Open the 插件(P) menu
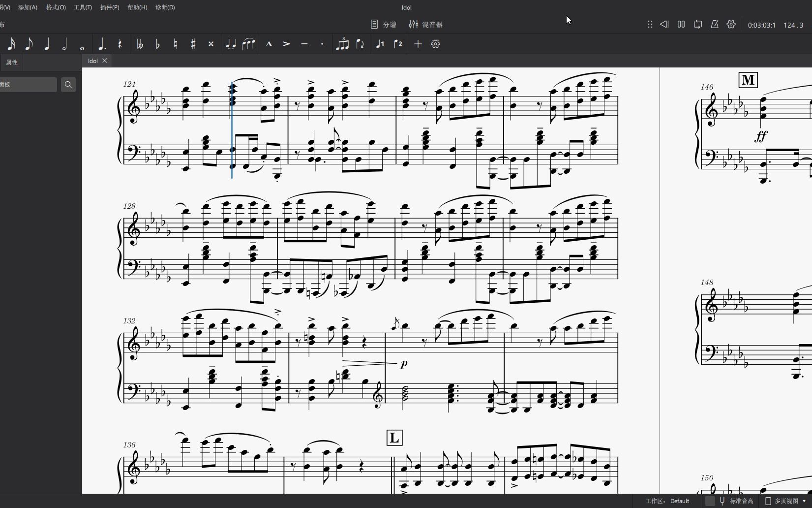Viewport: 812px width, 508px height. 110,7
